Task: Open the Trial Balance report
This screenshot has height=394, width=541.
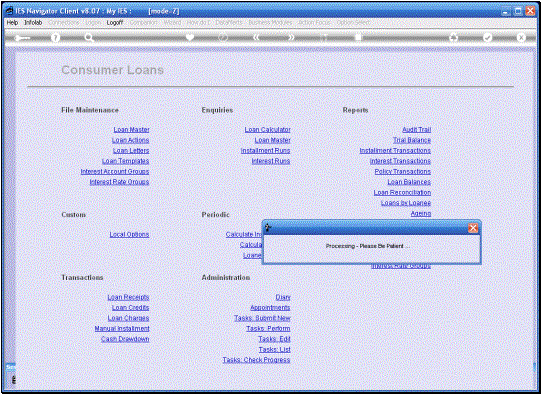Action: (412, 140)
